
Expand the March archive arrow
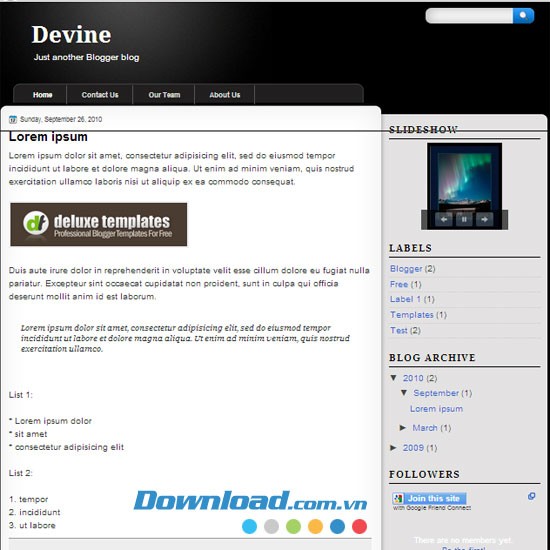(x=403, y=428)
